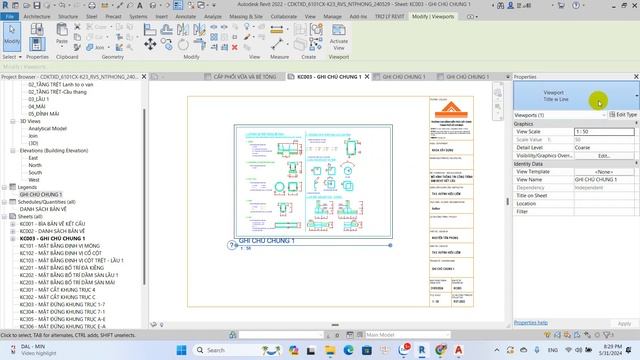Image resolution: width=640 pixels, height=360 pixels.
Task: Select legend GHI CHÚ CHUNG 1 in browser
Action: coord(41,195)
